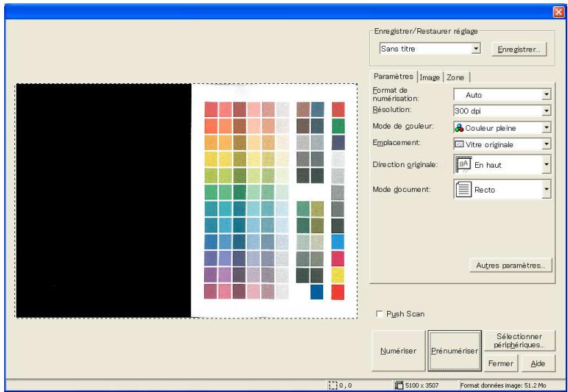Expand the Emplacement dropdown arrow

(x=546, y=144)
